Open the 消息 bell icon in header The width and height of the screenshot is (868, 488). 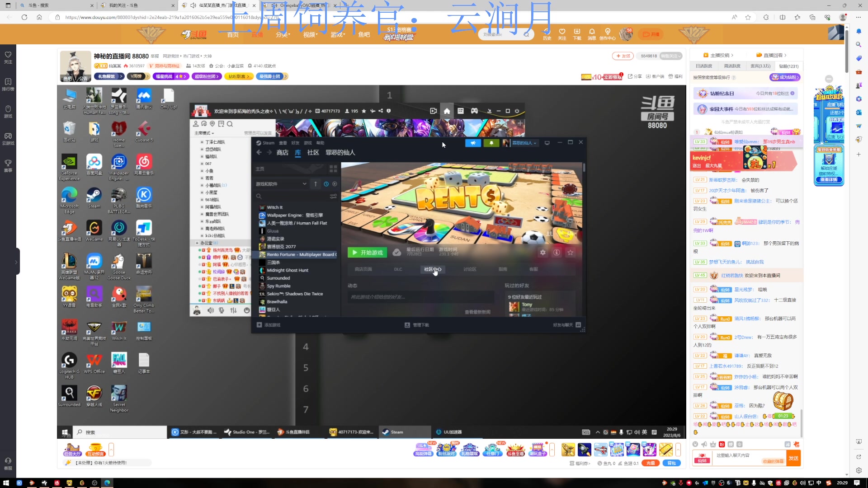click(x=592, y=34)
